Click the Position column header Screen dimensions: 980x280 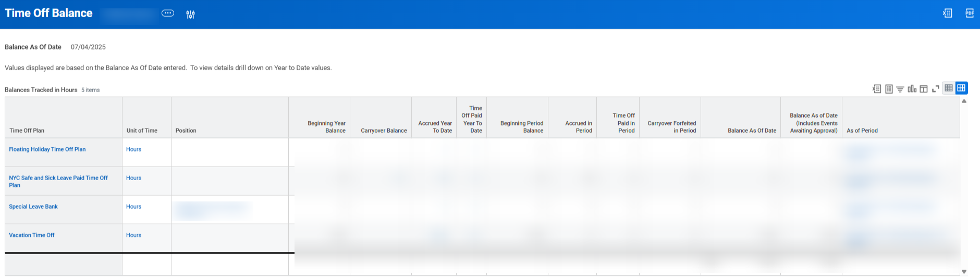tap(230, 118)
